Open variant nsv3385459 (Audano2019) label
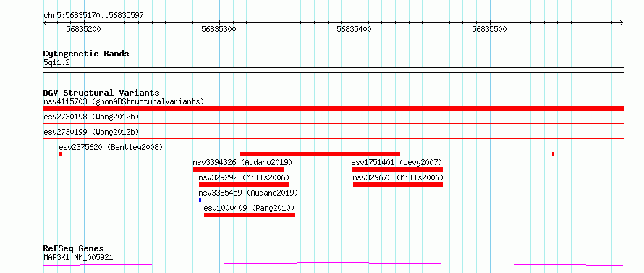This screenshot has width=644, height=273. (248, 193)
